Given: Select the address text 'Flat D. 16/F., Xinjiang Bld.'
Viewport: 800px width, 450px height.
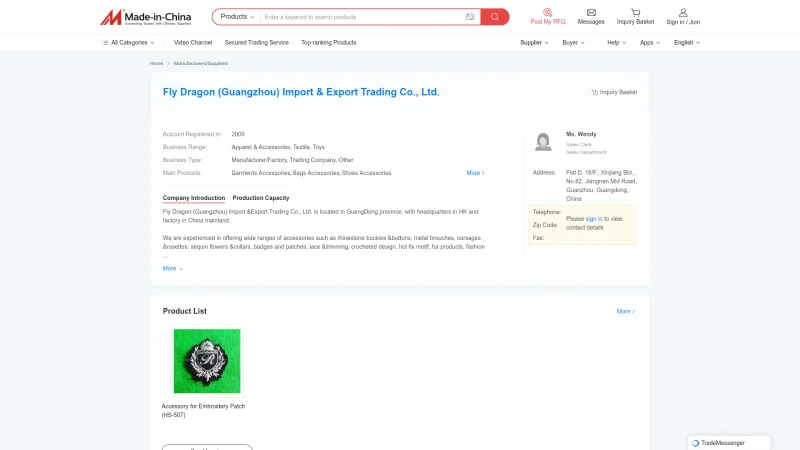Looking at the screenshot, I should [x=599, y=173].
